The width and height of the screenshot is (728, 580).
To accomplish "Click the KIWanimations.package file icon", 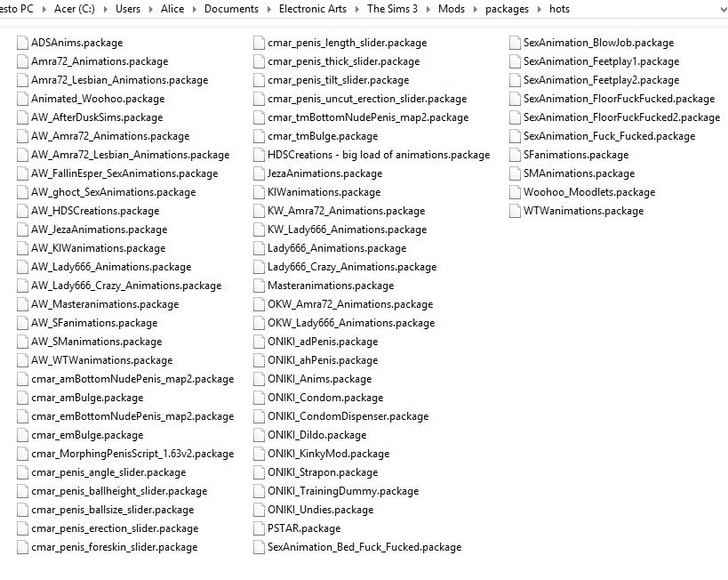I will 259,192.
